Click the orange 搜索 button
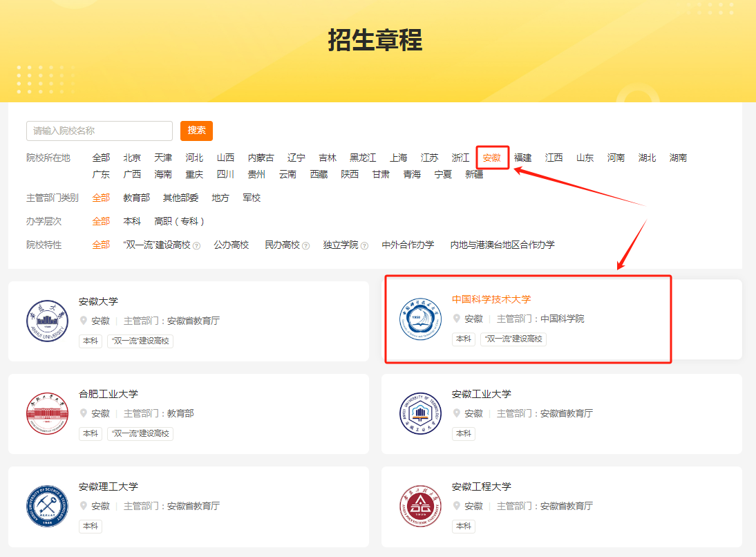 [197, 131]
